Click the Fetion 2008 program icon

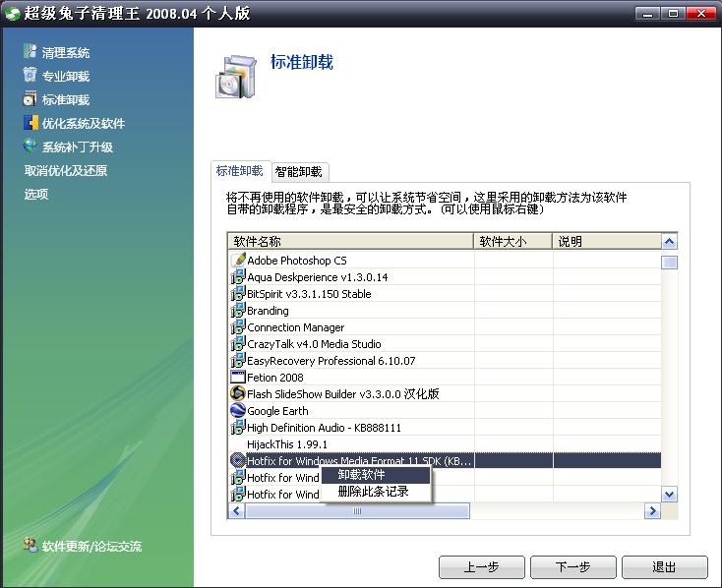(237, 378)
